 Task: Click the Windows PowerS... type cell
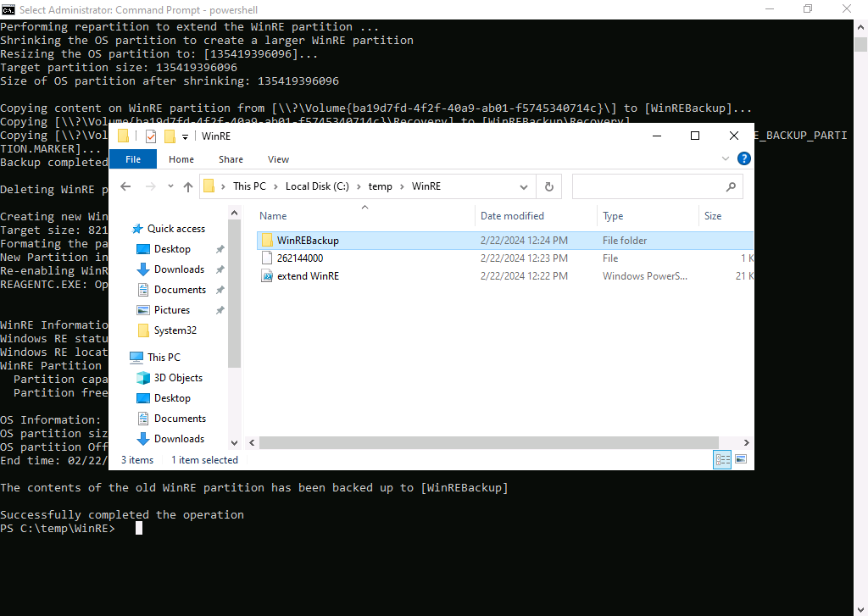(644, 276)
